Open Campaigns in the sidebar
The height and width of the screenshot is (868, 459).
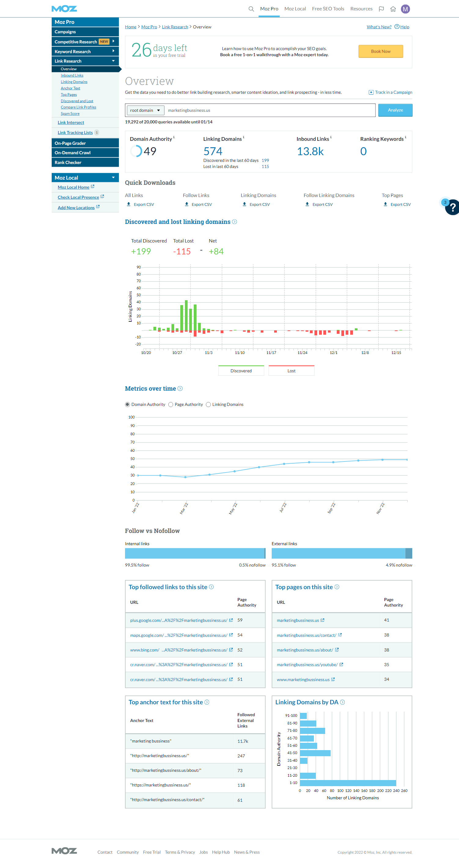point(85,32)
